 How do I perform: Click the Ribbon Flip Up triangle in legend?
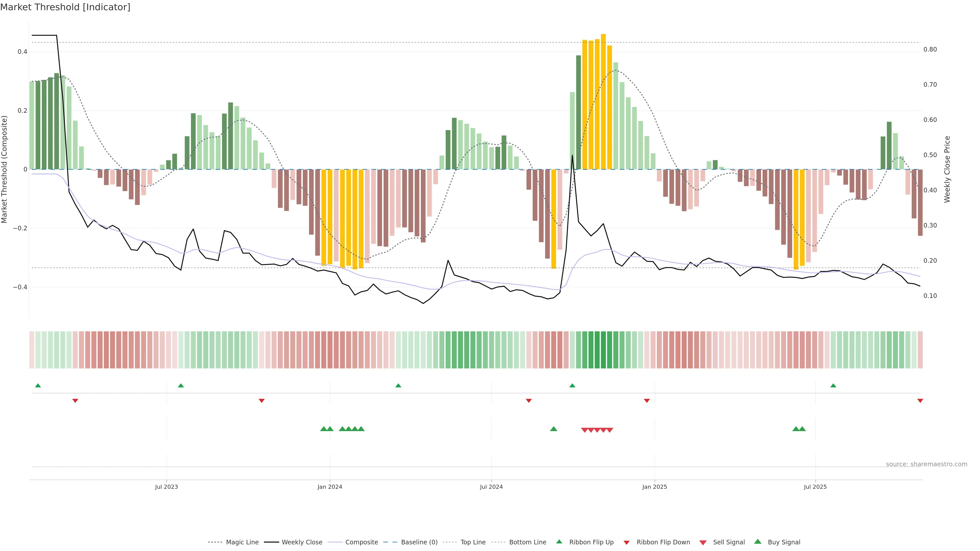coord(559,542)
